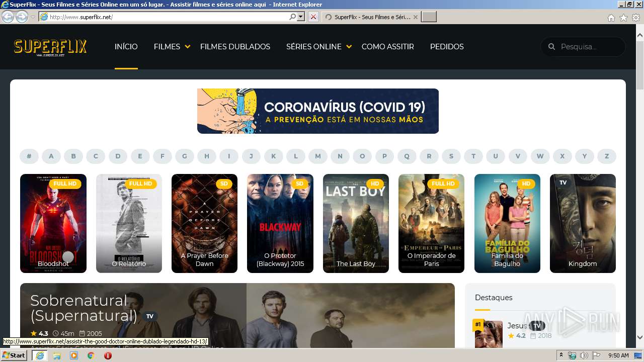
Task: Open volume control in system tray
Action: 584,355
